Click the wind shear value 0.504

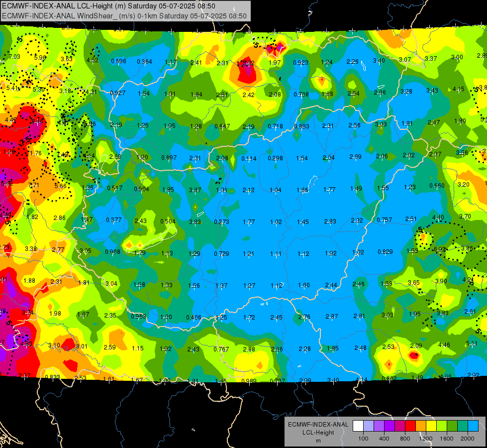pos(168,221)
